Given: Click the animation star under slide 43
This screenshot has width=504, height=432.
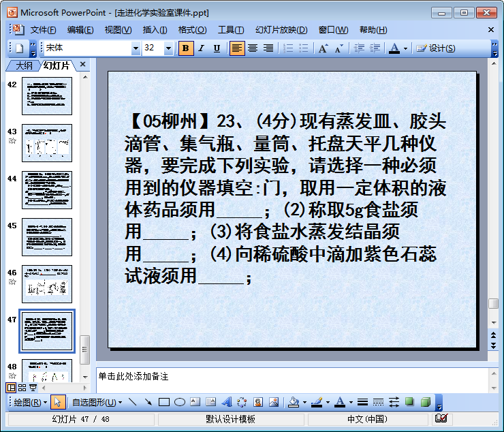Looking at the screenshot, I should (x=12, y=141).
